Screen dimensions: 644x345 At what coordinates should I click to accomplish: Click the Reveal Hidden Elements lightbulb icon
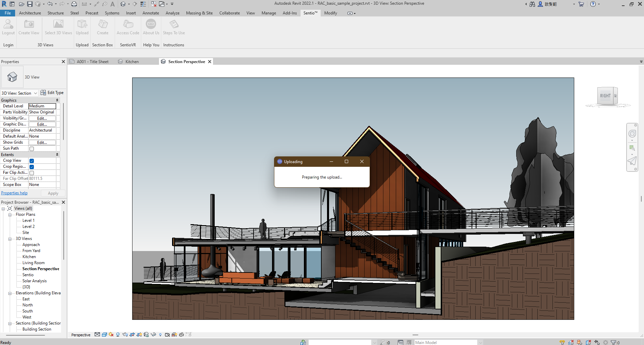tap(160, 335)
